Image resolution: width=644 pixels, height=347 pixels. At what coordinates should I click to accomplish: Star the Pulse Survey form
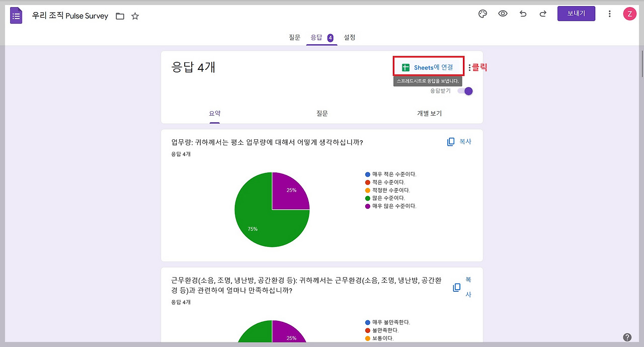click(x=135, y=16)
